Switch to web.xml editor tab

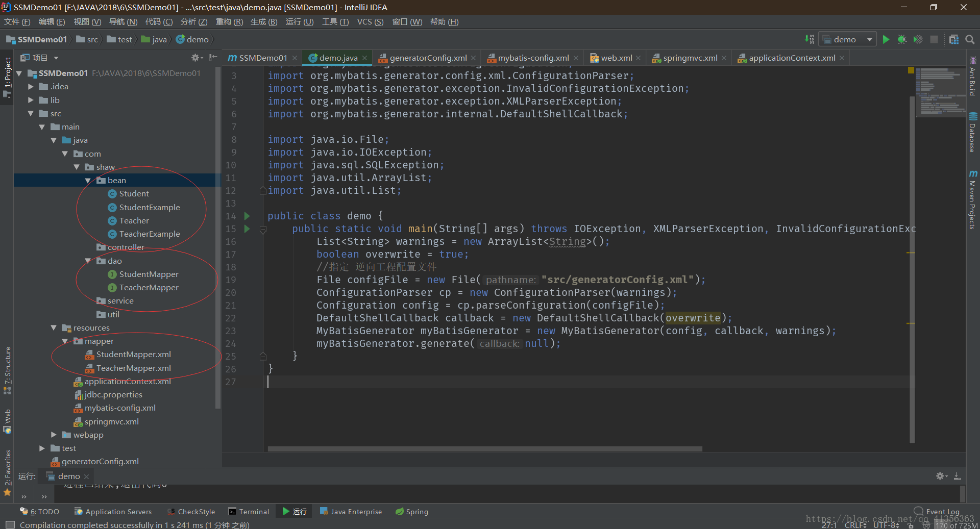click(x=616, y=58)
